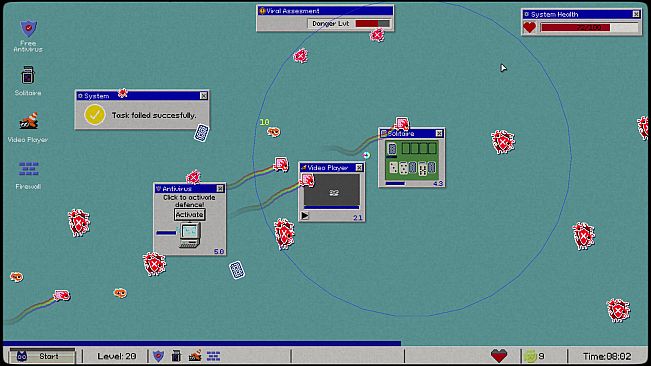Click the Solitaire green card table
The height and width of the screenshot is (366, 651).
pyautogui.click(x=411, y=159)
